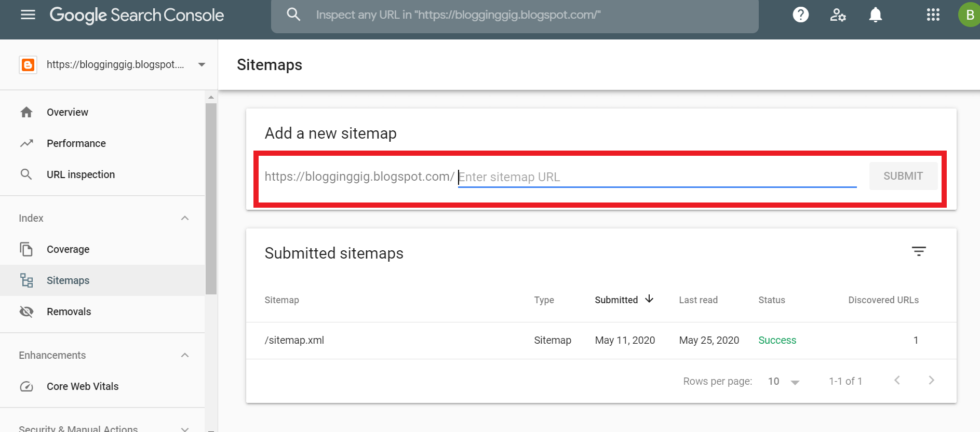Click the Removals crossed-eye icon
The image size is (980, 432).
(26, 312)
